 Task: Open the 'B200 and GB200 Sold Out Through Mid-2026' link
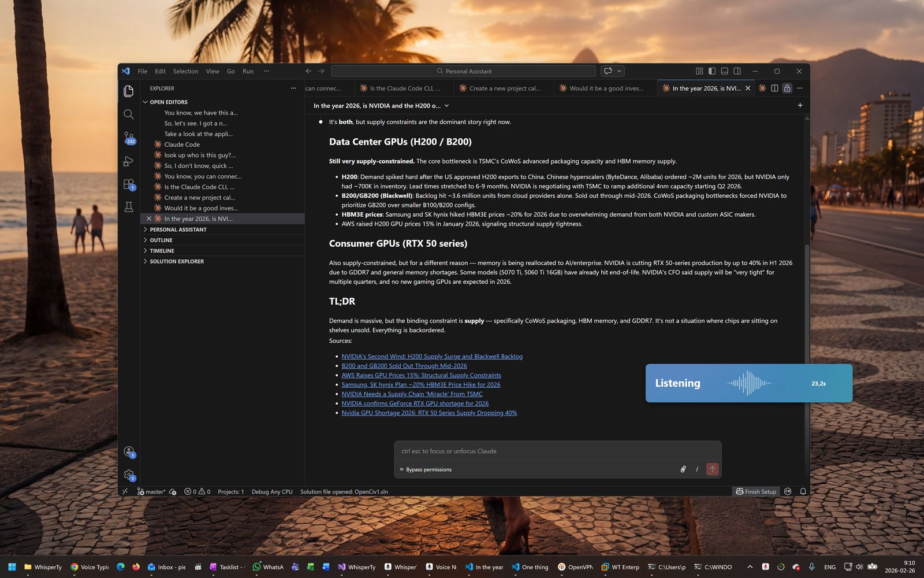[x=404, y=365]
